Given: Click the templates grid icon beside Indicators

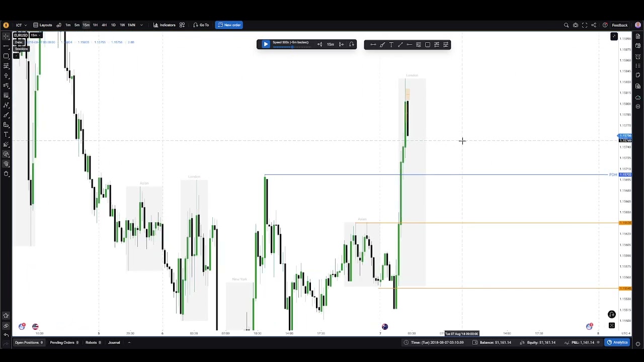Looking at the screenshot, I should 182,25.
